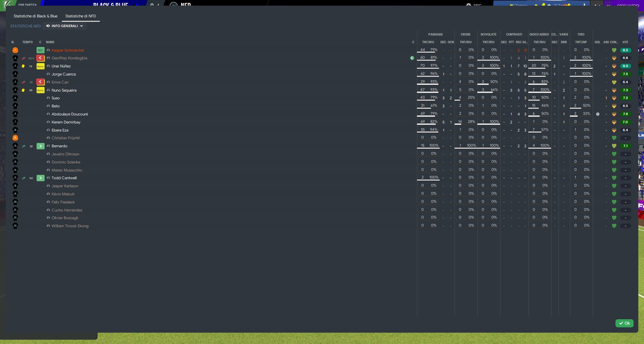644x344 pixels.
Task: Open Kerem Demirbay's player link
Action: point(66,122)
